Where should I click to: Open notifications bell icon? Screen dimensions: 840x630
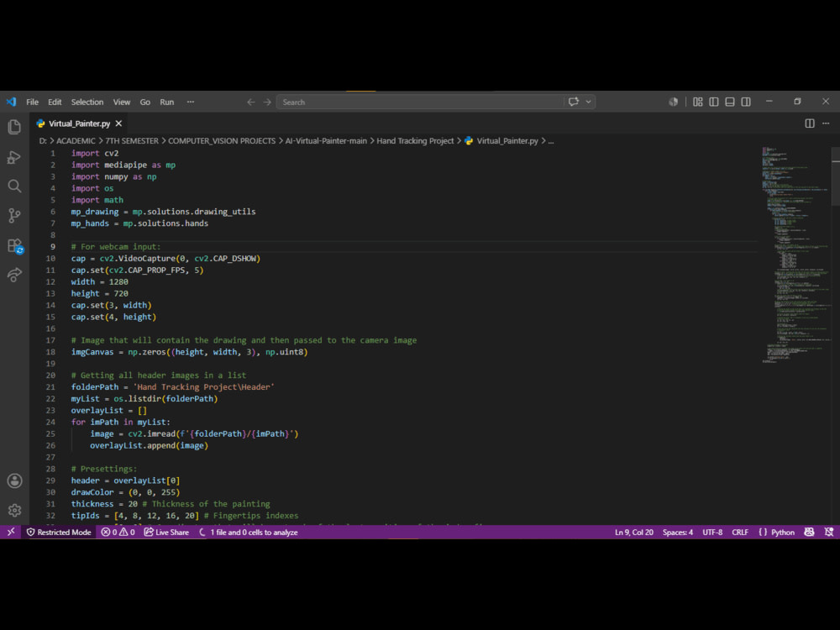click(829, 532)
